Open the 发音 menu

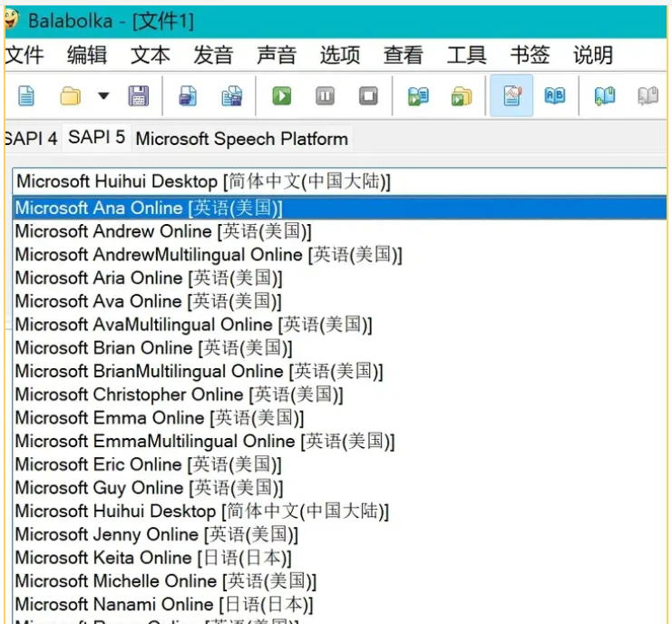(213, 54)
